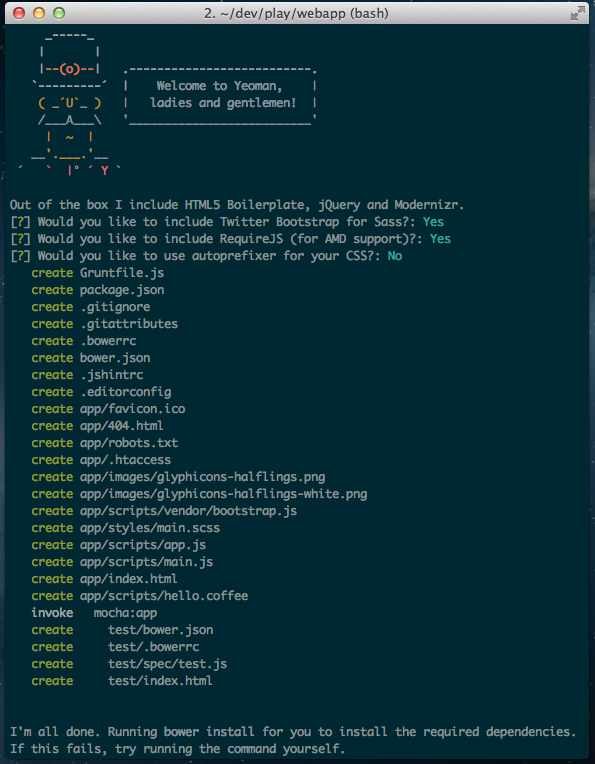Click the 'Welcome to Yeoman' speech box
The width and height of the screenshot is (595, 764).
[220, 94]
